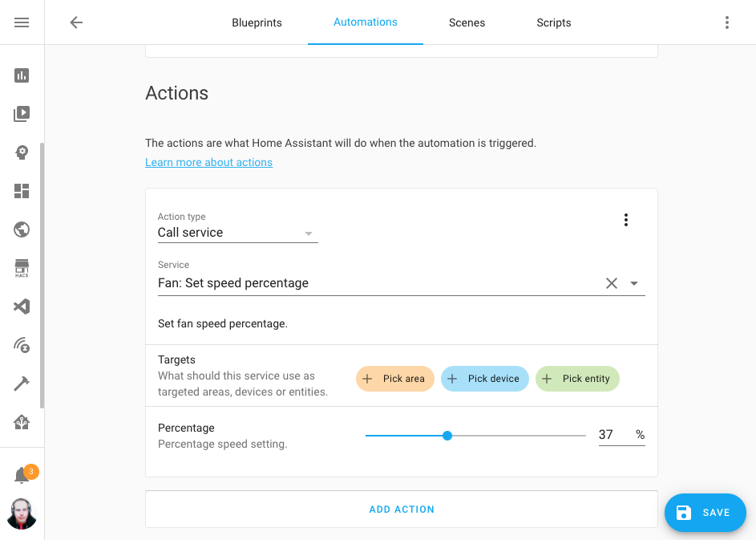Click the Pick device target button
Image resolution: width=756 pixels, height=540 pixels.
click(x=484, y=378)
